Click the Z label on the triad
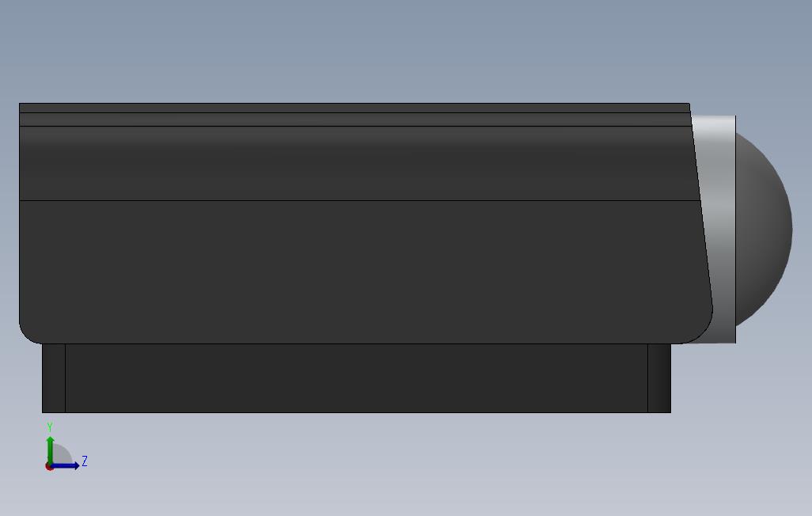Image resolution: width=812 pixels, height=516 pixels. click(85, 461)
